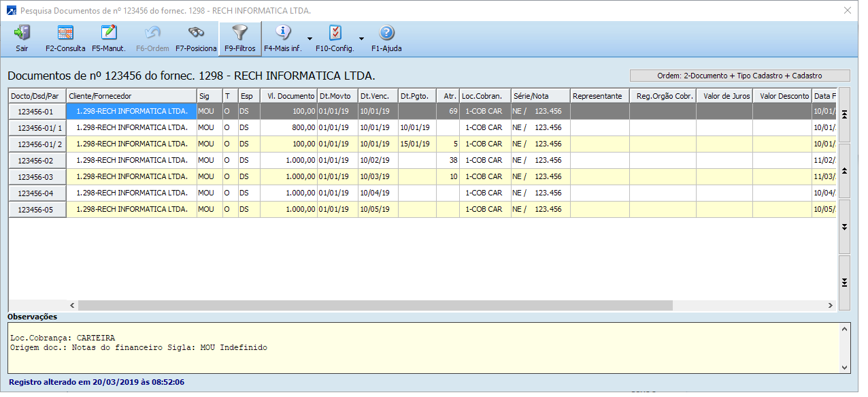The height and width of the screenshot is (397, 868).
Task: Expand F4-Mais inf. dropdown arrow
Action: coord(310,39)
